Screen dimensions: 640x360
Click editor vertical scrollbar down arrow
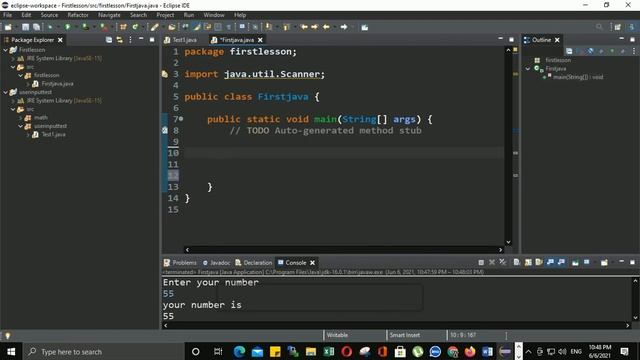pyautogui.click(x=508, y=242)
